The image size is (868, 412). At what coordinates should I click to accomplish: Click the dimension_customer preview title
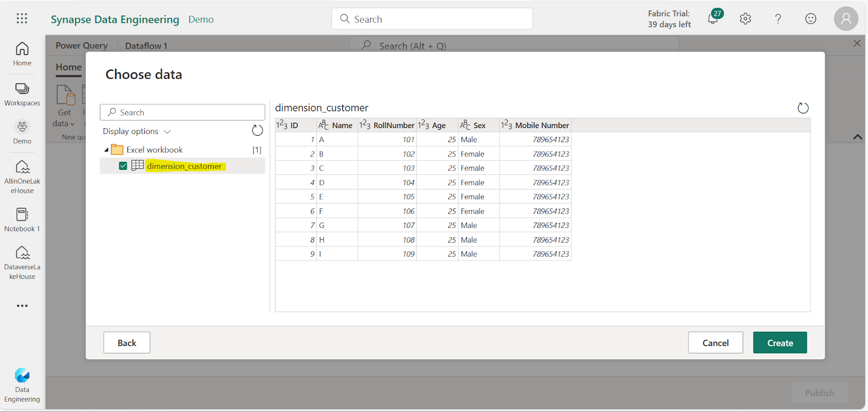(x=322, y=108)
